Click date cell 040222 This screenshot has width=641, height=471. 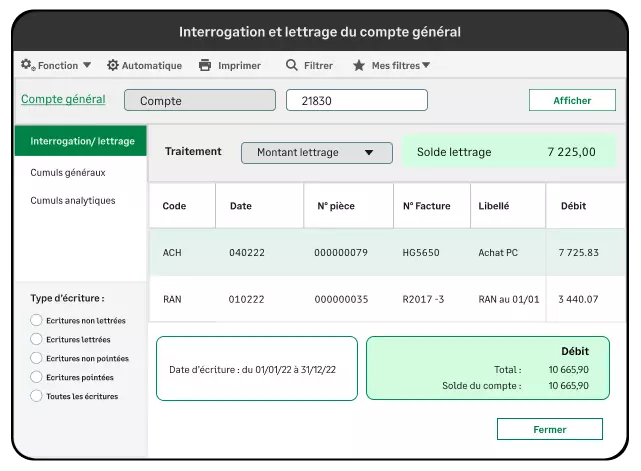(247, 253)
